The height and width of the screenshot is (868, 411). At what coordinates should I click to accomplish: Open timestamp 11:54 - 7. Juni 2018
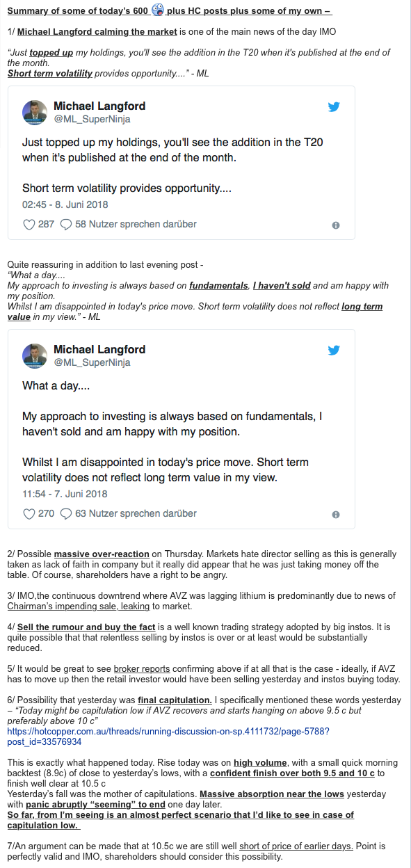point(65,495)
